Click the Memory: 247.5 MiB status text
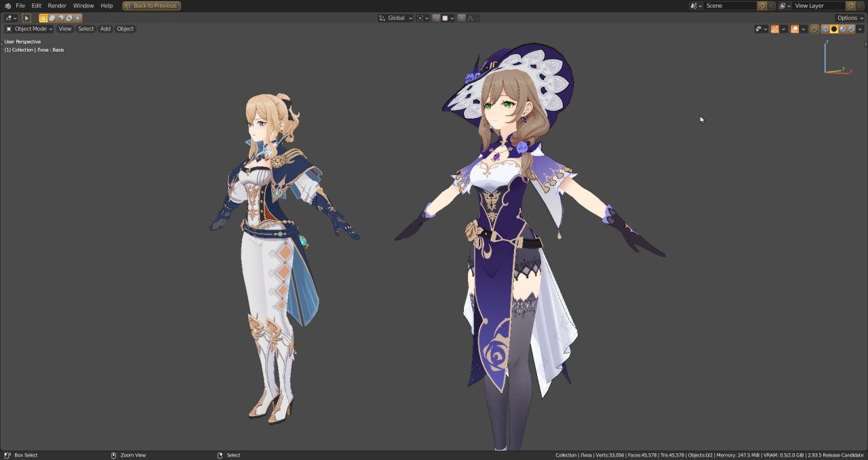Viewport: 868px width, 460px height. coord(738,455)
